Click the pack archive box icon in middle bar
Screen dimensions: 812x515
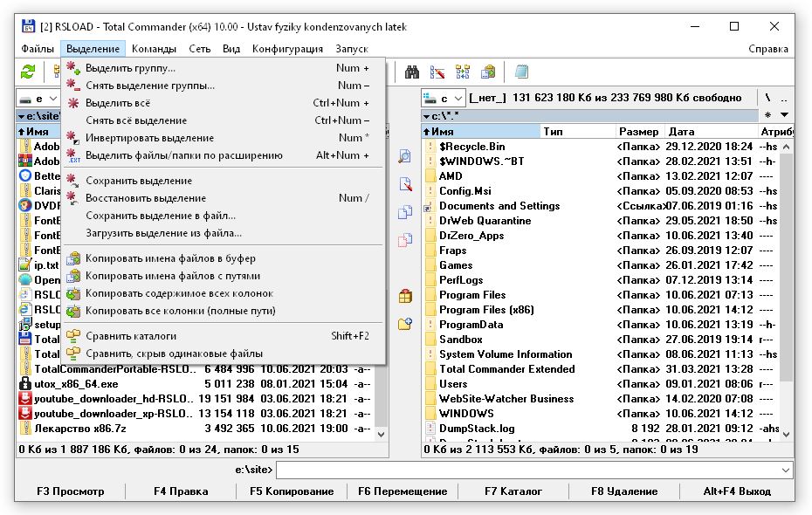click(405, 296)
